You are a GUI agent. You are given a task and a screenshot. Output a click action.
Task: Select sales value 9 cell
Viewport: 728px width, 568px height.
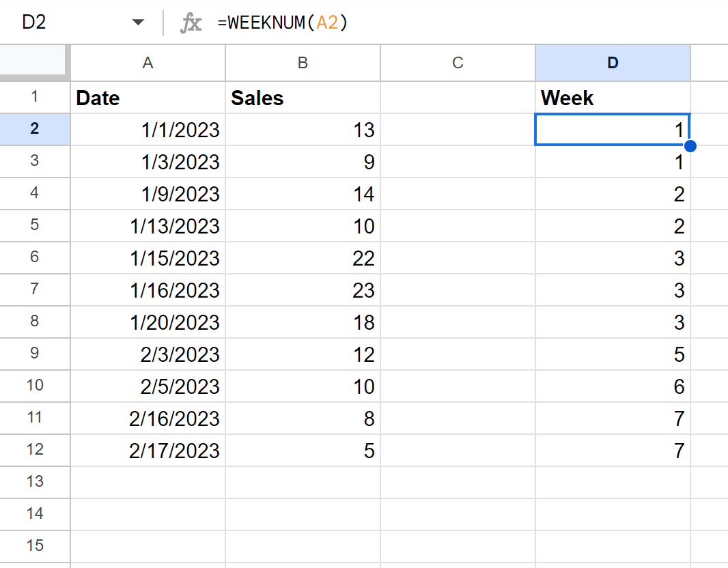303,162
